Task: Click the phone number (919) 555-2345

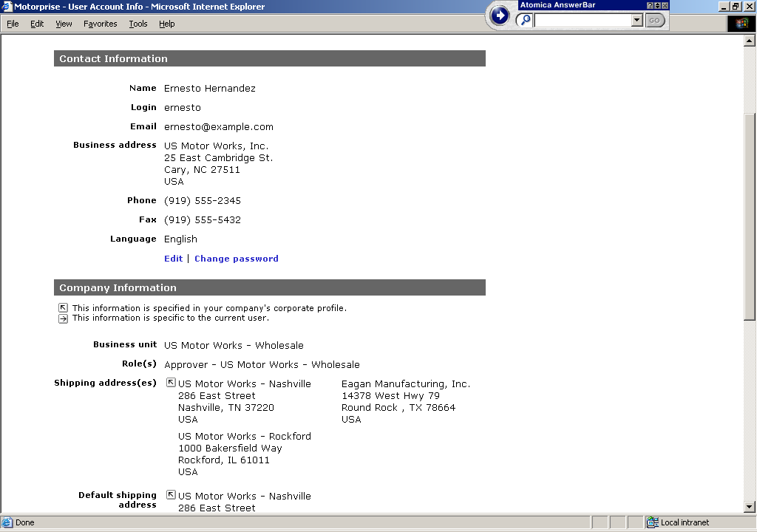Action: pyautogui.click(x=203, y=200)
